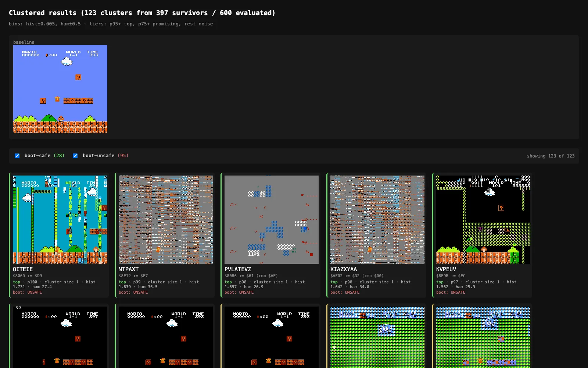Screen dimensions: 588x368
Task: Open the OITEIE cluster thumbnail
Action: (60, 220)
